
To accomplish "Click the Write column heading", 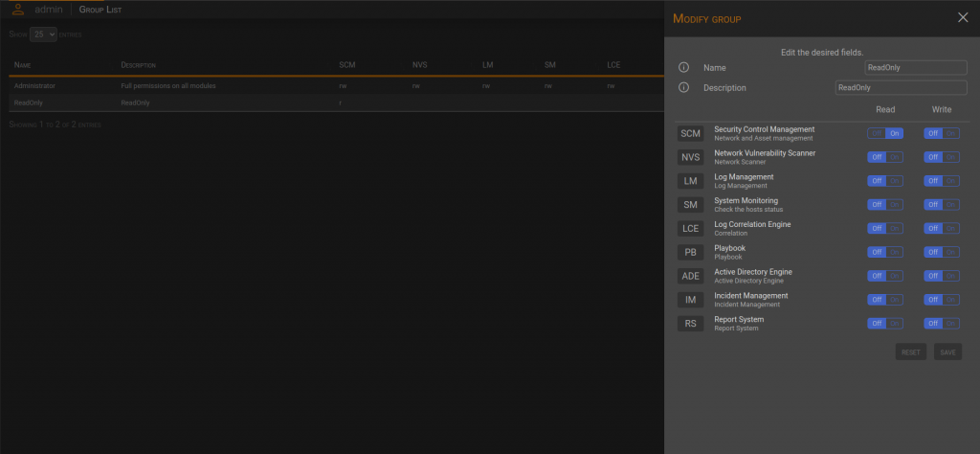I will (942, 109).
